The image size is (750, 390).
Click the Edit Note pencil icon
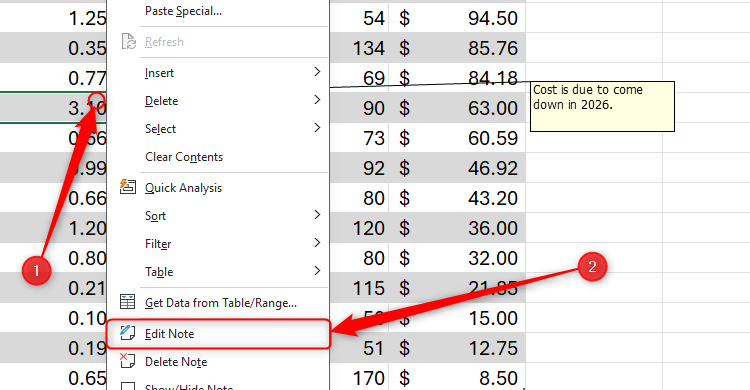click(127, 333)
